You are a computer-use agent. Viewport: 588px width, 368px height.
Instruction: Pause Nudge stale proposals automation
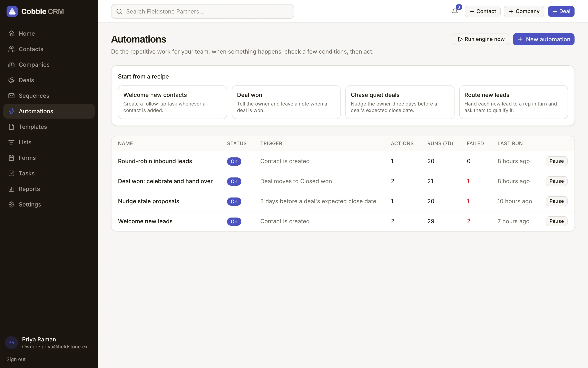tap(556, 201)
